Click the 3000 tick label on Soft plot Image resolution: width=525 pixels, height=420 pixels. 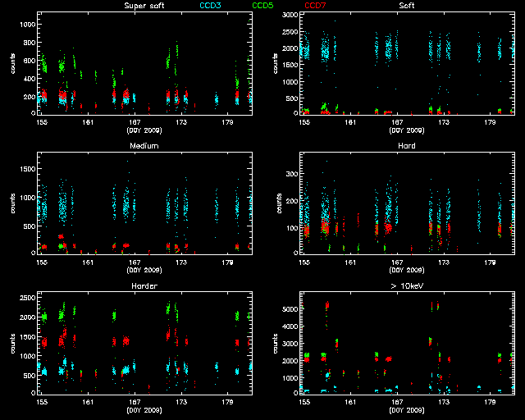pyautogui.click(x=290, y=16)
